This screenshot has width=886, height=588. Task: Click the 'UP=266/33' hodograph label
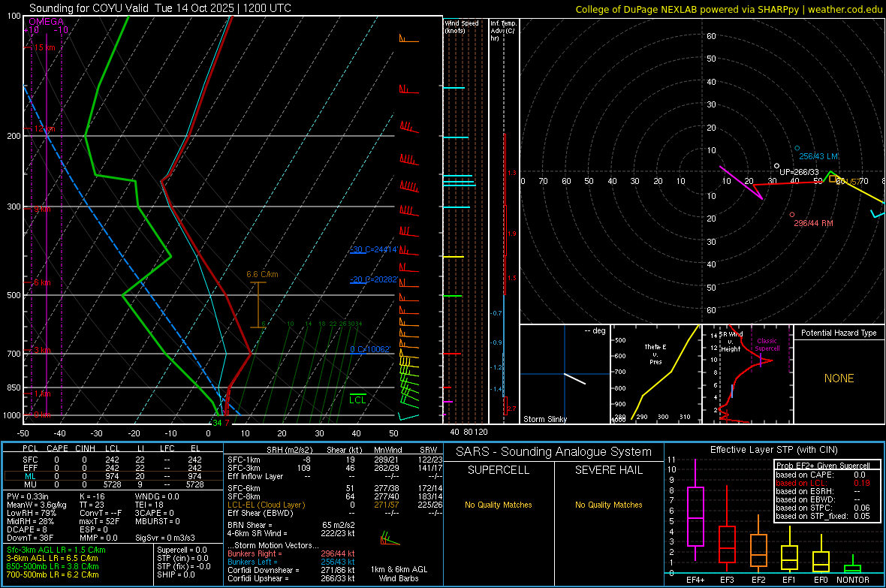(799, 172)
